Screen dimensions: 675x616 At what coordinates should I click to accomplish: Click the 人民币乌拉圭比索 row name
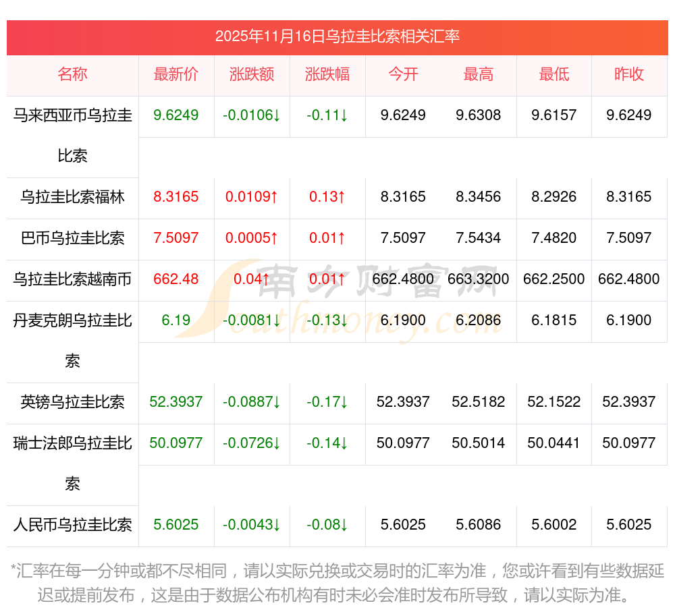coord(72,525)
